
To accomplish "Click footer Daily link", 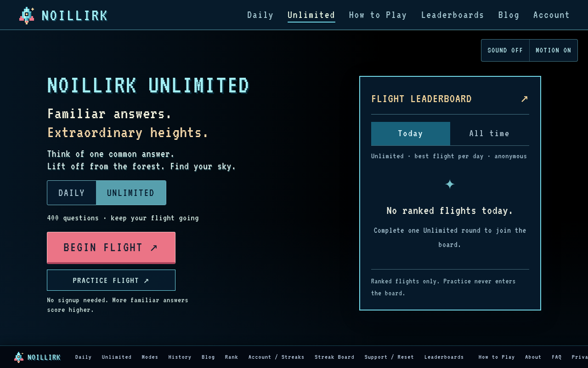I will click(84, 357).
